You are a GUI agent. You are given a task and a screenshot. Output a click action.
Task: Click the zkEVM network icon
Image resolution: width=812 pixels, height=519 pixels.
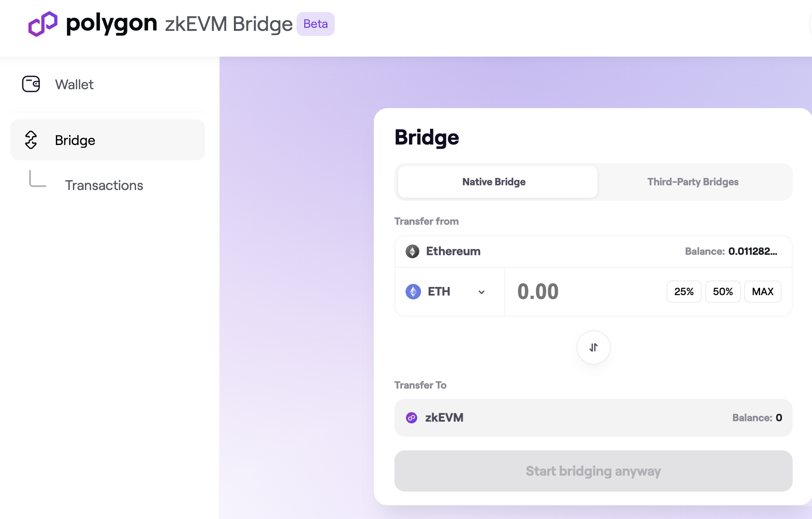click(412, 418)
